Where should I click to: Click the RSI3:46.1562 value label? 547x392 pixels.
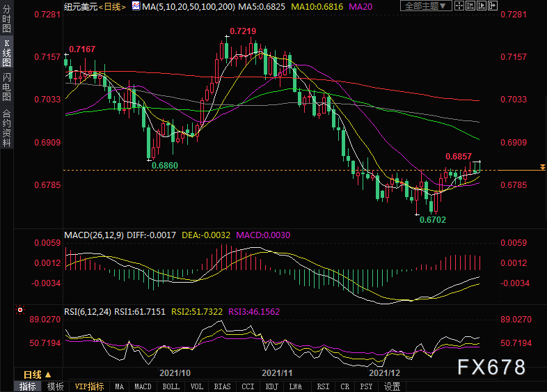254,312
